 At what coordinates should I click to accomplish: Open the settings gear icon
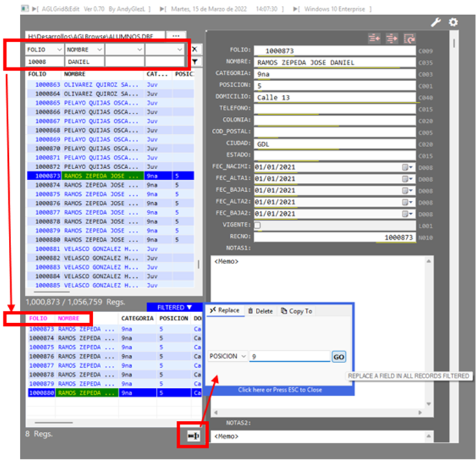point(453,22)
